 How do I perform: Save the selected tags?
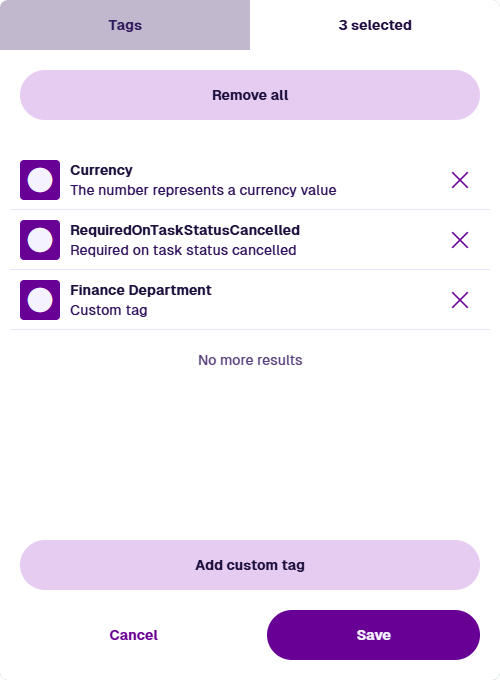pos(373,635)
